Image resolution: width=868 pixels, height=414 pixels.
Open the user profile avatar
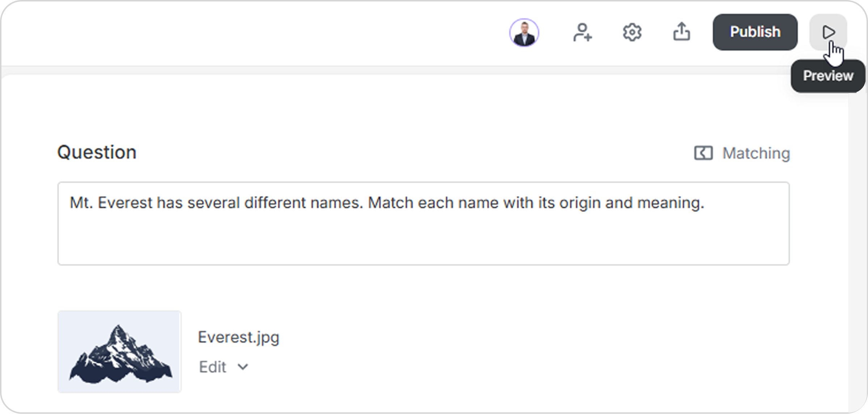coord(524,33)
